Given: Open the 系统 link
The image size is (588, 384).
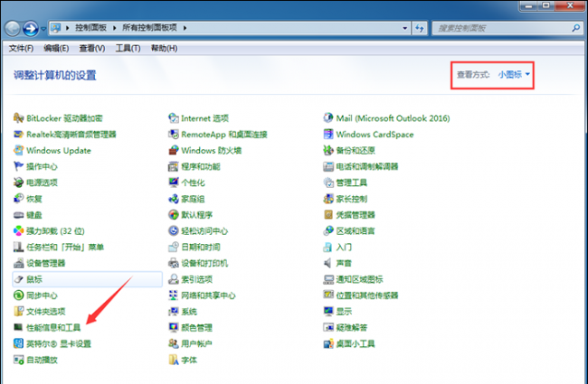Looking at the screenshot, I should point(189,312).
